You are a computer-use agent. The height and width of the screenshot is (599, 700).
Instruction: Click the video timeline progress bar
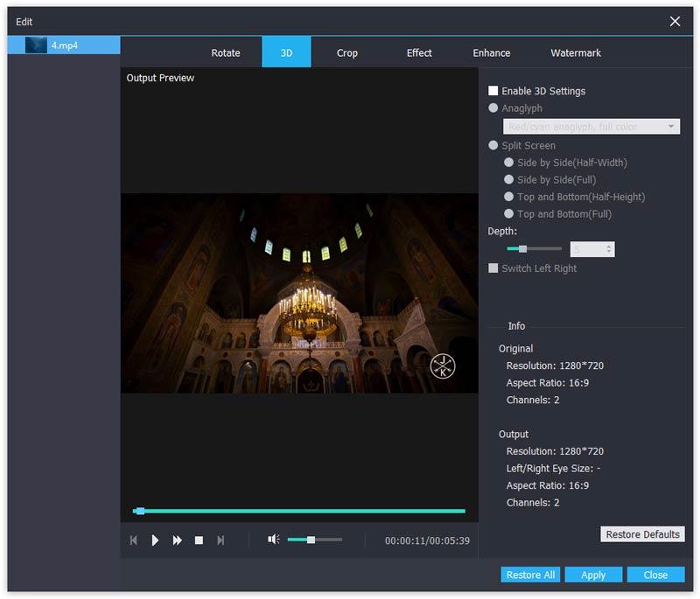click(x=299, y=511)
